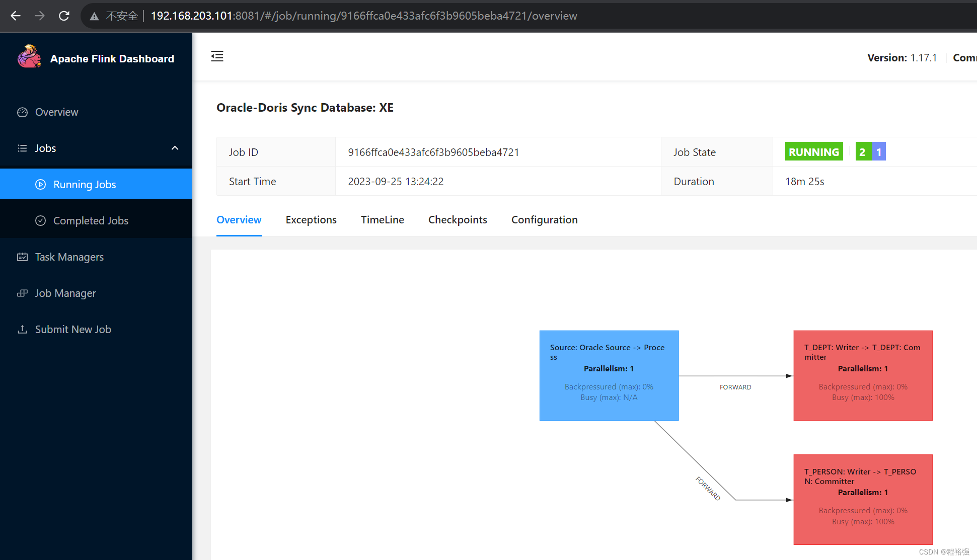Image resolution: width=977 pixels, height=560 pixels.
Task: Click the Task Managers schedule icon
Action: 22,257
